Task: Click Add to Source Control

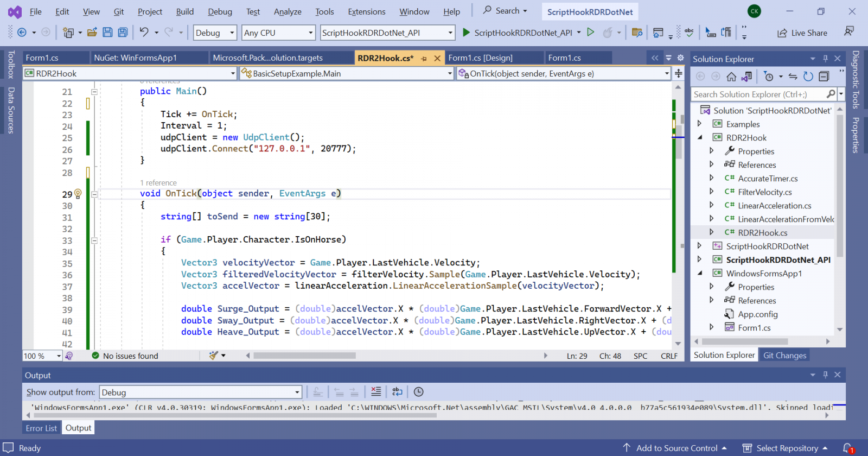Action: (x=676, y=448)
